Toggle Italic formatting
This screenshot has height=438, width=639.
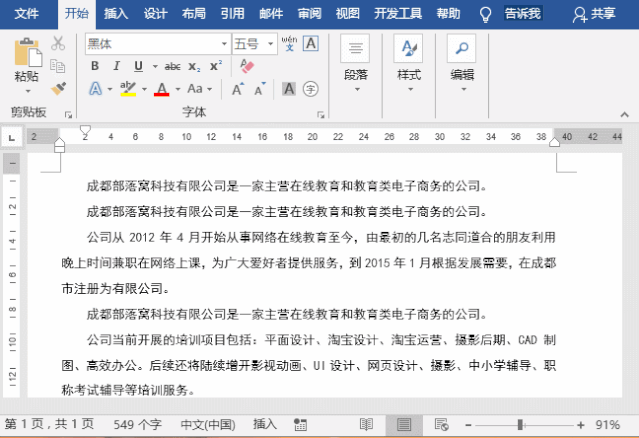[116, 66]
